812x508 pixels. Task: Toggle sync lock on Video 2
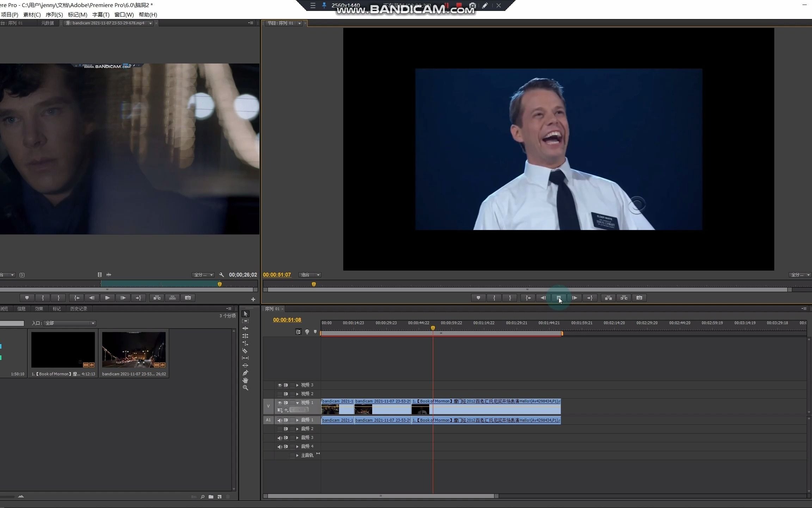tap(286, 394)
